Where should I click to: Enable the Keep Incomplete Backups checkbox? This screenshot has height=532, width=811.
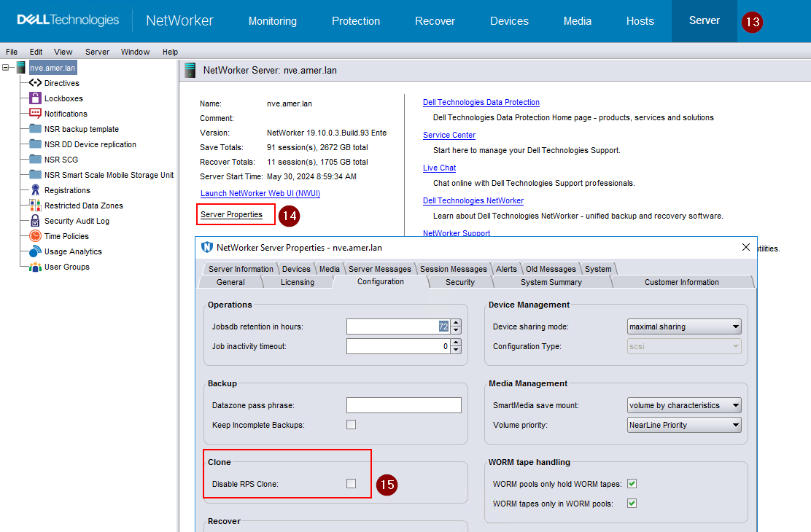(x=351, y=424)
